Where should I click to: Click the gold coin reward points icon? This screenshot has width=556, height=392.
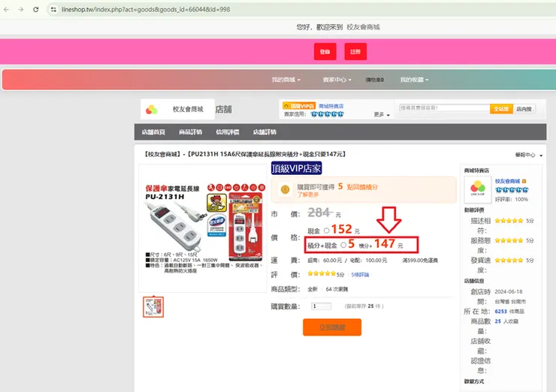pyautogui.click(x=285, y=190)
